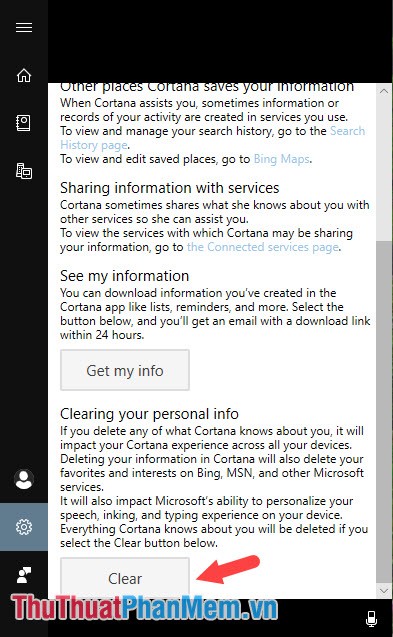Open the Devices icon in sidebar
The height and width of the screenshot is (637, 393).
tap(24, 171)
